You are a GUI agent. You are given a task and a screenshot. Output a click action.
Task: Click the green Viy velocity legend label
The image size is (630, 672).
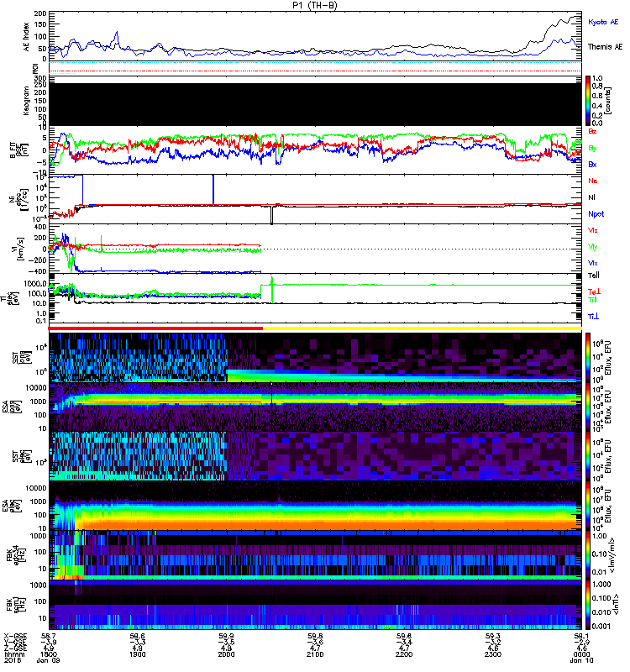[x=593, y=247]
